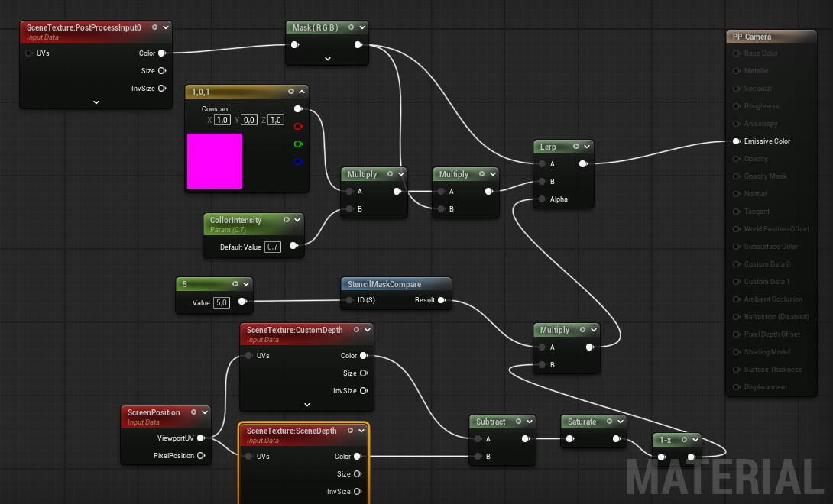Click the ViewportUV output pin on ScreenPosition
The height and width of the screenshot is (504, 833).
[201, 438]
